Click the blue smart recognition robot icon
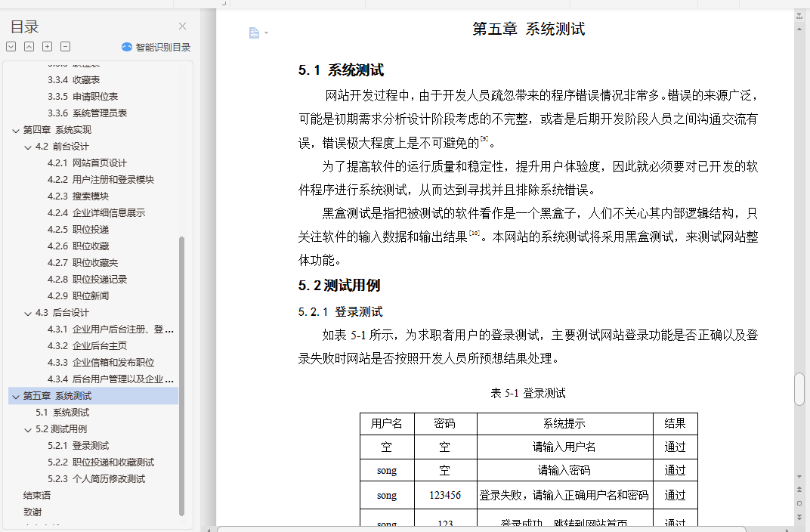810x532 pixels. click(x=127, y=47)
